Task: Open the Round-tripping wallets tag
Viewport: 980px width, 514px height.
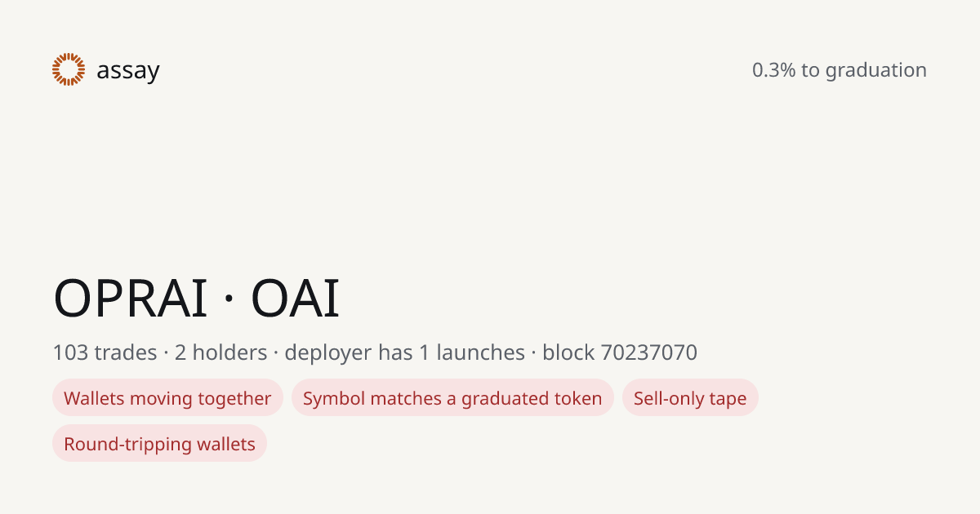Action: (x=159, y=444)
